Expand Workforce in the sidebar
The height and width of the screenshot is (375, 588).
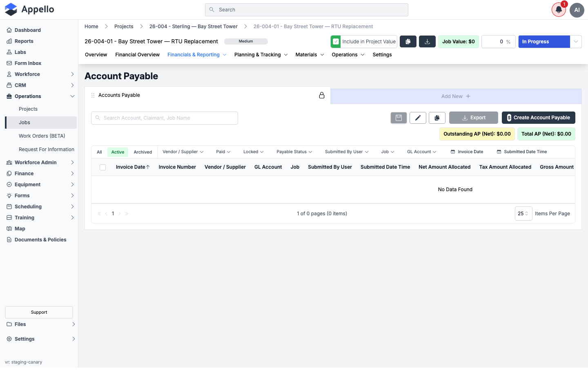(41, 74)
